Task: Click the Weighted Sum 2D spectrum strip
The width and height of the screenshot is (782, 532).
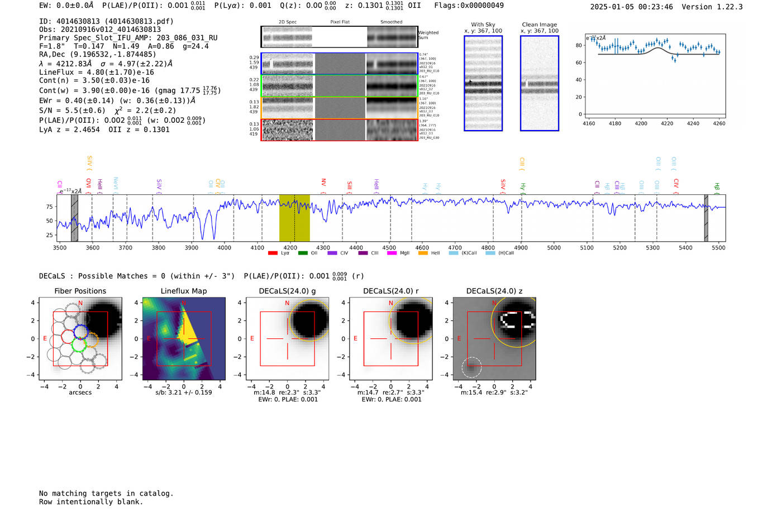Action: pos(339,37)
